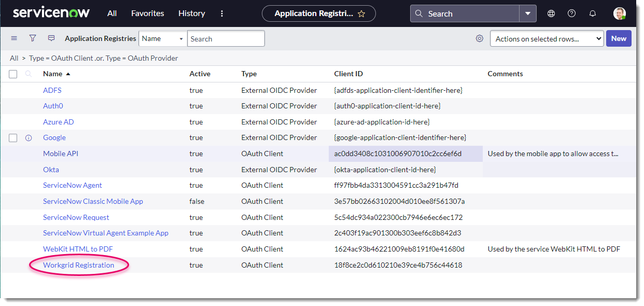Click client ID ff97fbb4da3313004591cc3a291b47fd

[397, 185]
